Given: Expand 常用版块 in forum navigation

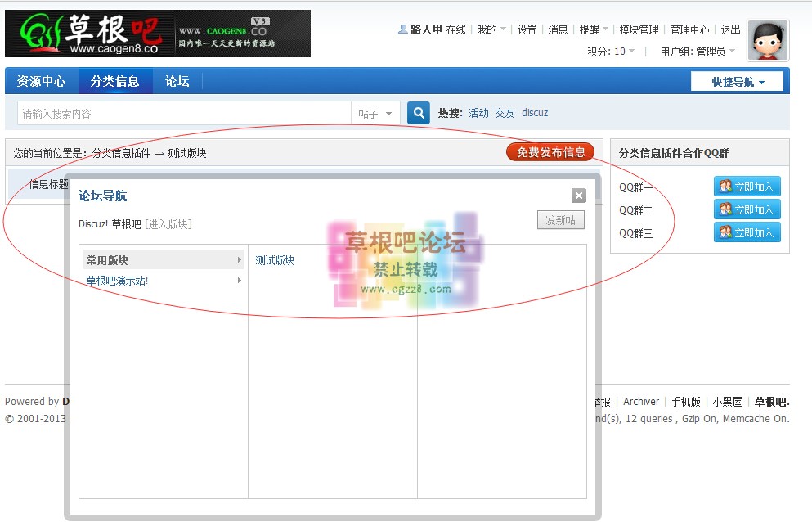Looking at the screenshot, I should coord(164,260).
